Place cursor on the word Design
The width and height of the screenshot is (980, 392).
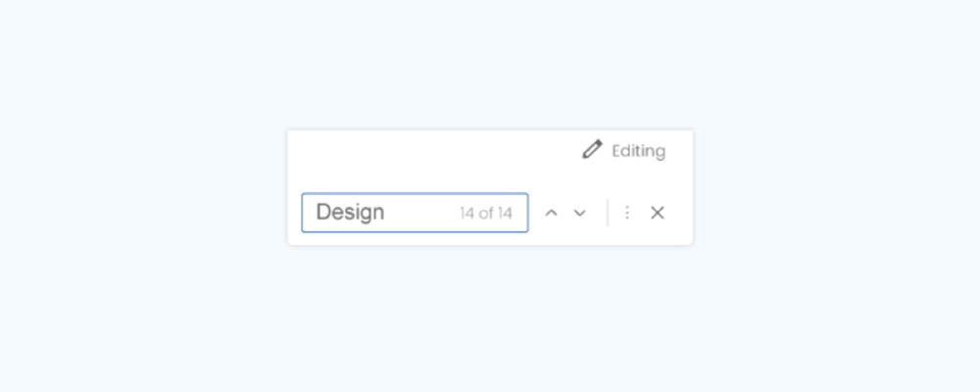pos(350,213)
